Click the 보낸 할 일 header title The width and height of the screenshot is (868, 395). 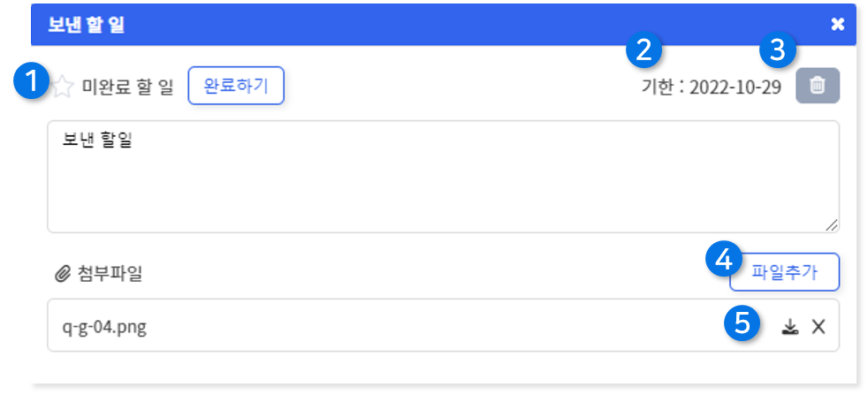tap(87, 26)
